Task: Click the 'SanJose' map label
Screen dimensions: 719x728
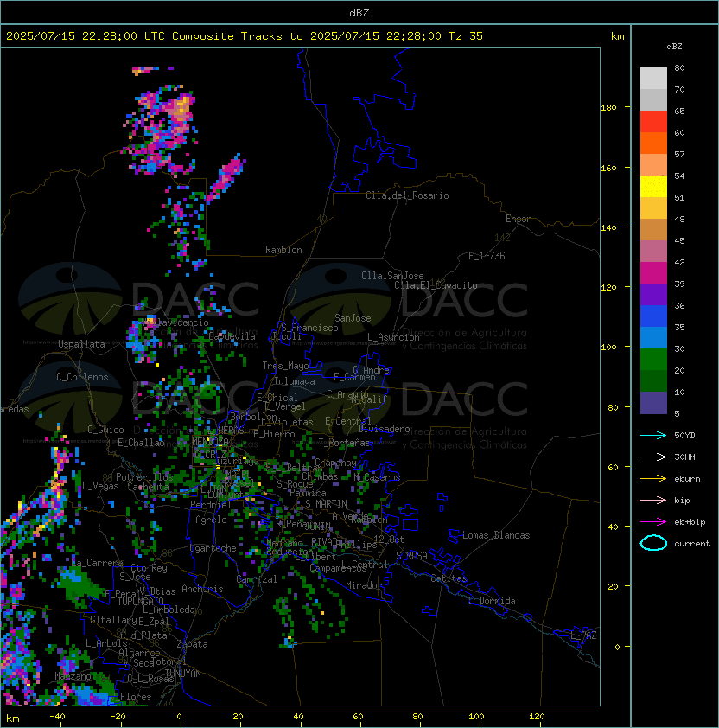Action: [353, 318]
